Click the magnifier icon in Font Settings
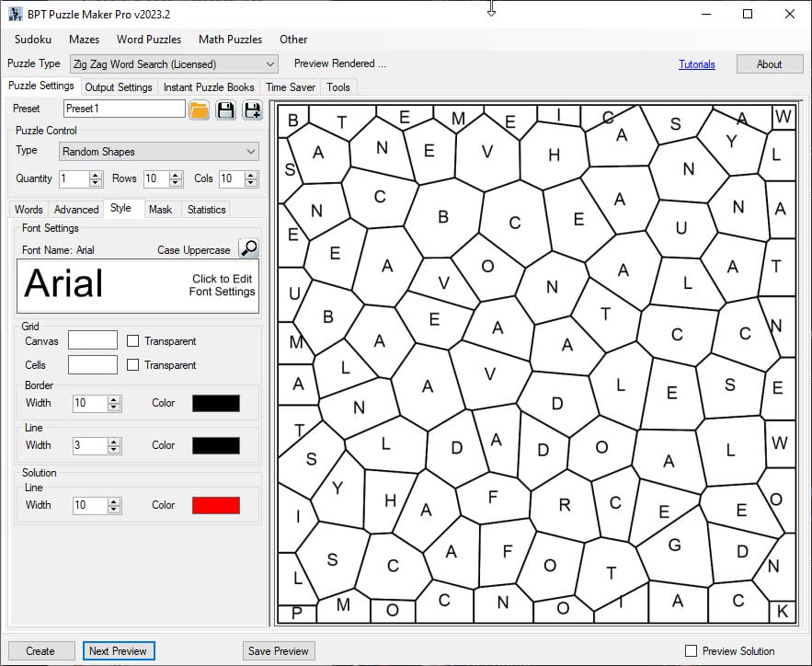 [x=248, y=248]
